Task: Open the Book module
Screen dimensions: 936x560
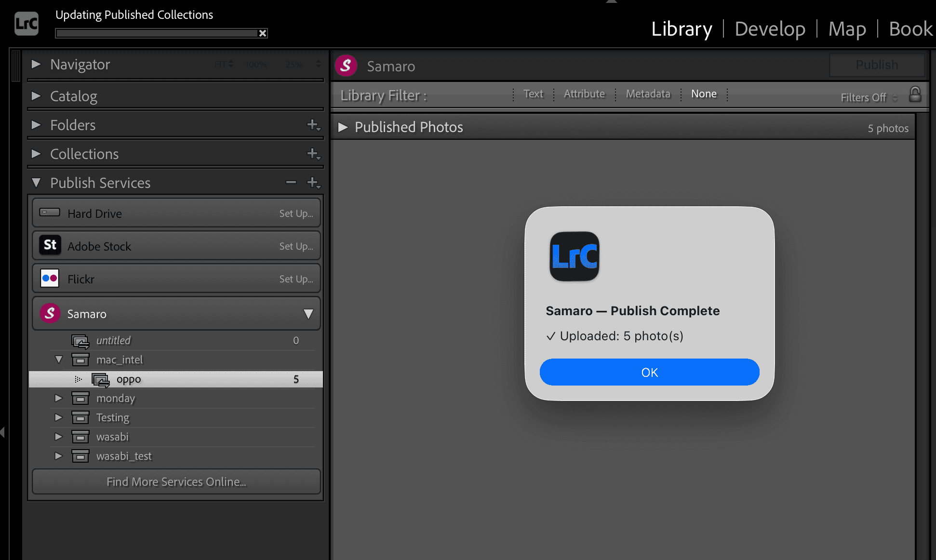Action: coord(910,29)
